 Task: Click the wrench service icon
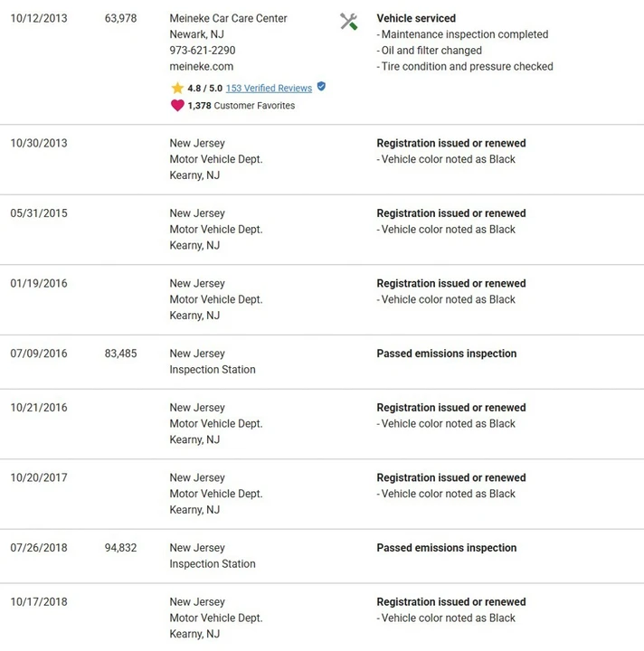pyautogui.click(x=349, y=22)
